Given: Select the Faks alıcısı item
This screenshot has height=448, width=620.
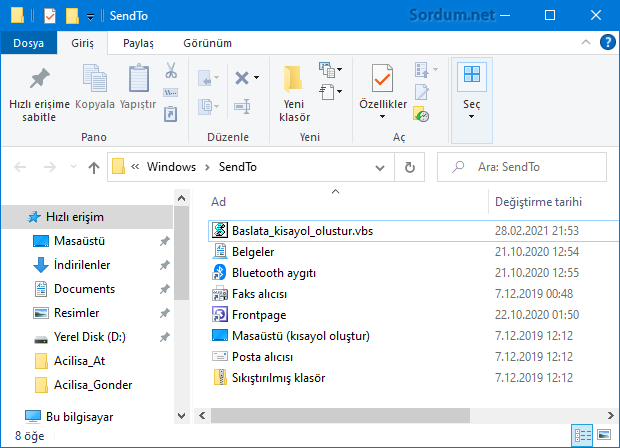Looking at the screenshot, I should [414, 294].
